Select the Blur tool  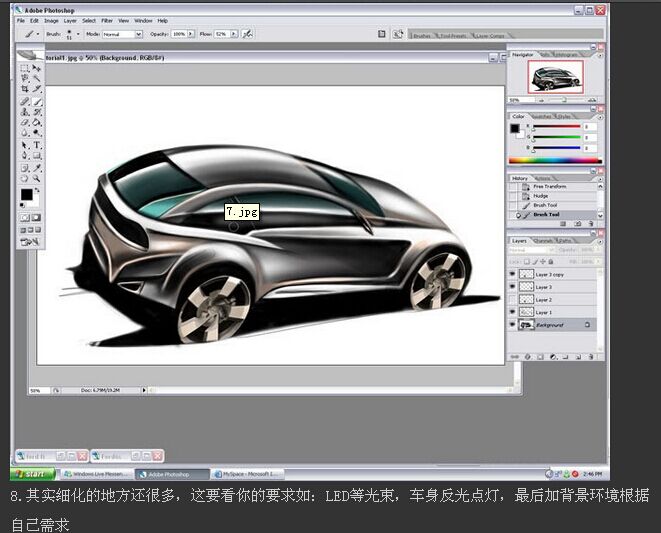[25, 133]
